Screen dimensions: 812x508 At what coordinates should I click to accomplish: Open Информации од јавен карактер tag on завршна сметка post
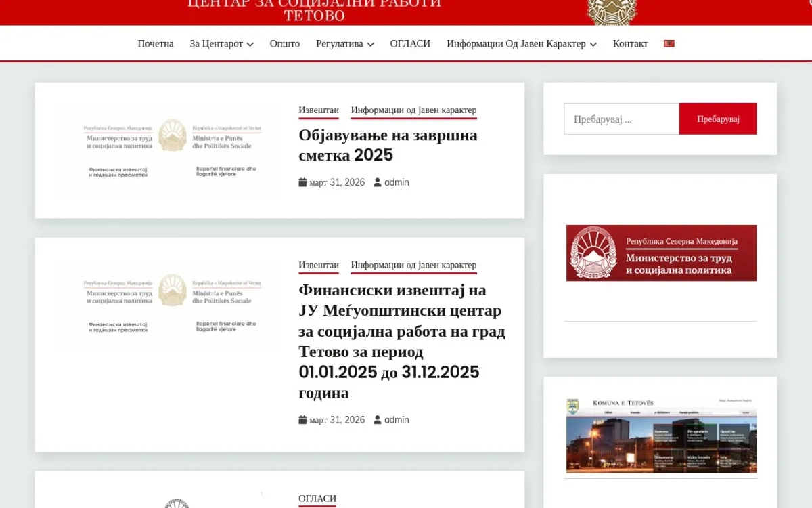tap(413, 110)
